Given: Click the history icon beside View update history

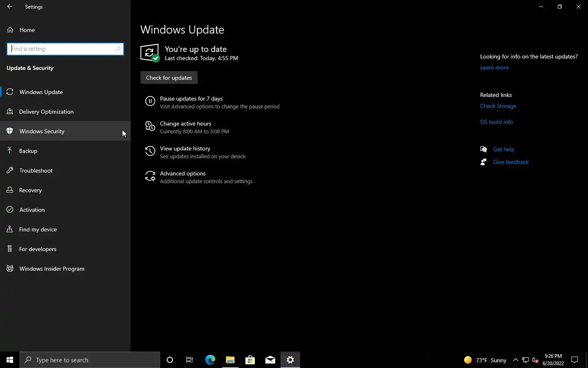Looking at the screenshot, I should click(150, 151).
